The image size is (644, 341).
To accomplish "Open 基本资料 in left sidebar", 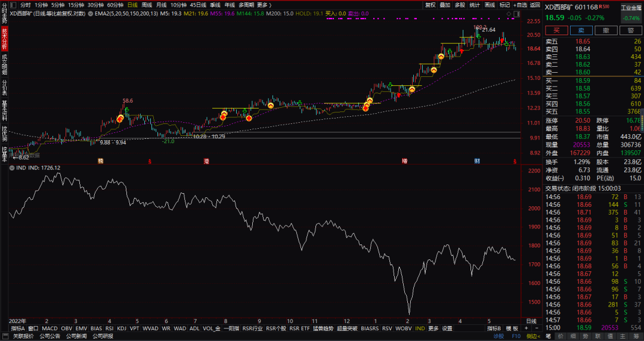I will click(x=4, y=110).
